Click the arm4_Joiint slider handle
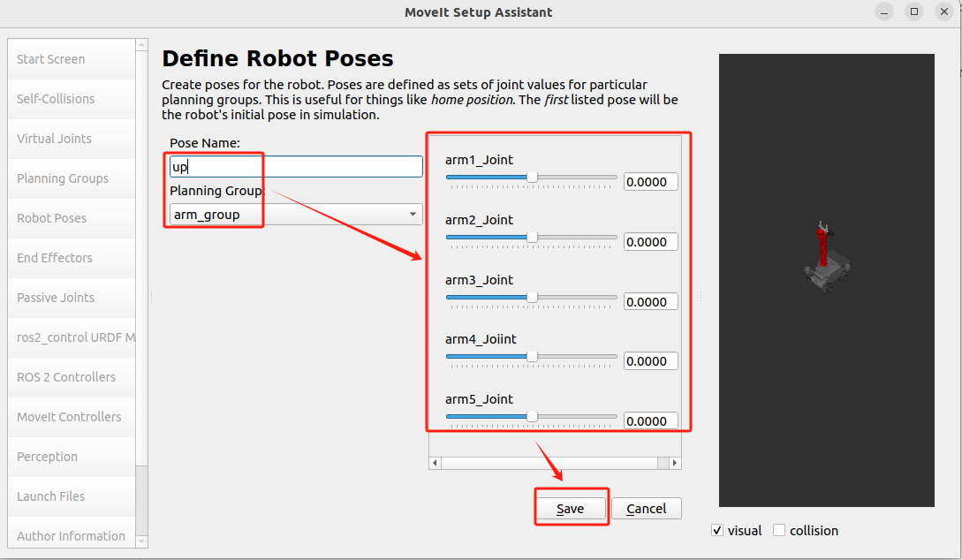Screen dimensions: 962x560 [532, 356]
